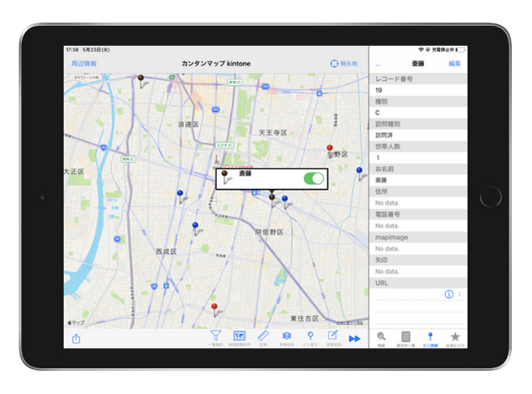
Task: Tap 現在地 to center on current location
Action: click(x=343, y=64)
